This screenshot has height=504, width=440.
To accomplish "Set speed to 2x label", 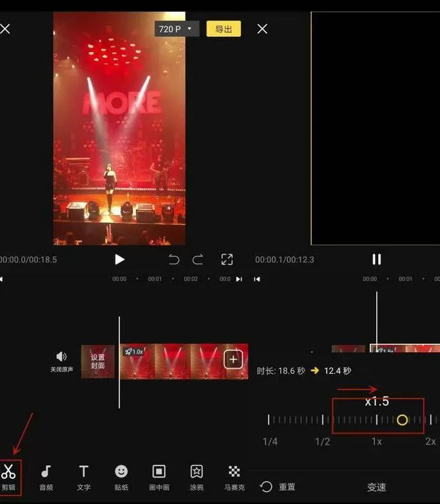I will point(431,442).
